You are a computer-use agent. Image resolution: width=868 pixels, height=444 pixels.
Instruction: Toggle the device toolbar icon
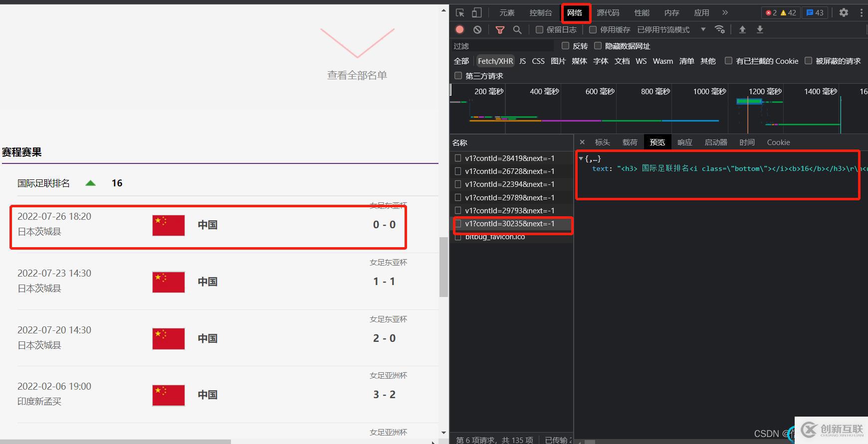477,13
